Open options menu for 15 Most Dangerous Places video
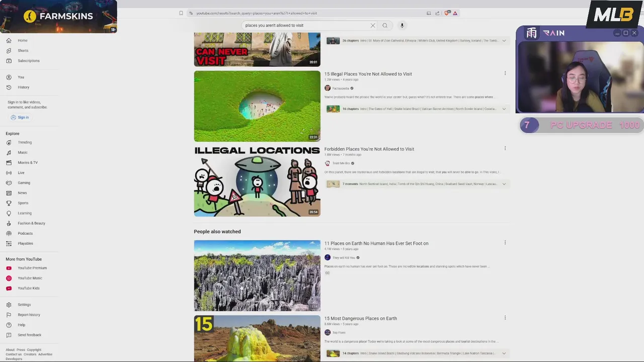The height and width of the screenshot is (362, 644). [x=505, y=318]
